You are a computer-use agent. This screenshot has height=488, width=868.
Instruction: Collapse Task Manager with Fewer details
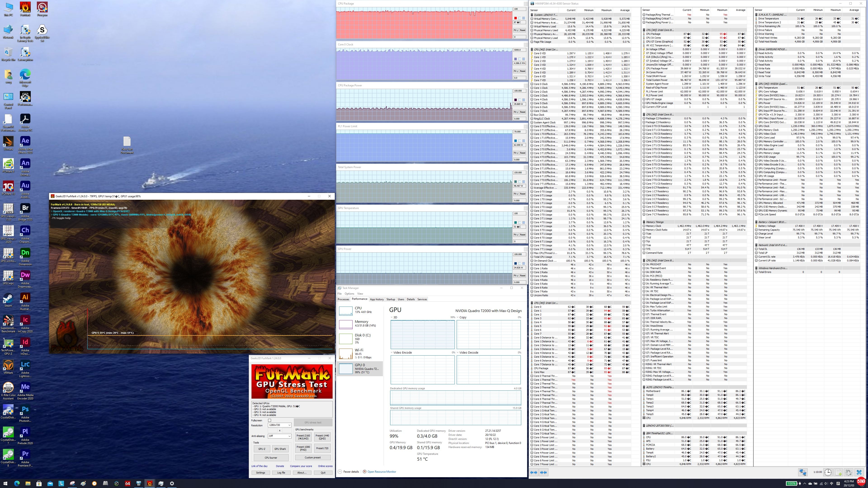[x=348, y=472]
